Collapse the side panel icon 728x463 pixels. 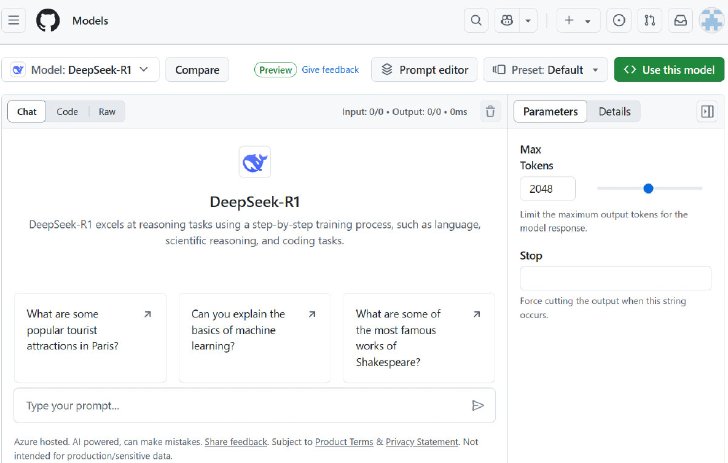707,111
